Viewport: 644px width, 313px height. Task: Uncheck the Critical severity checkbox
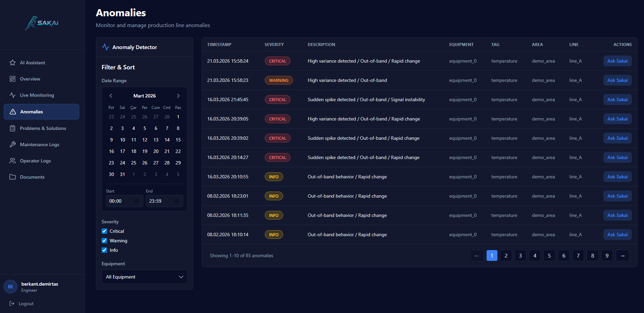click(104, 231)
